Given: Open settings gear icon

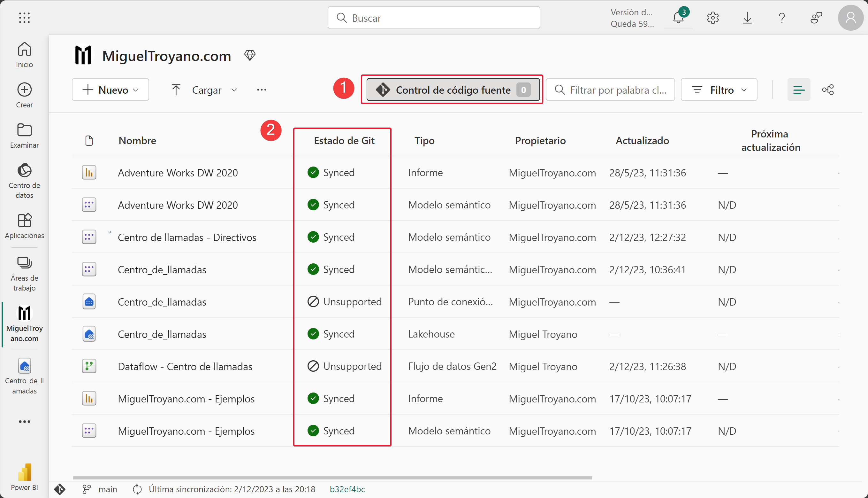Looking at the screenshot, I should click(x=713, y=18).
